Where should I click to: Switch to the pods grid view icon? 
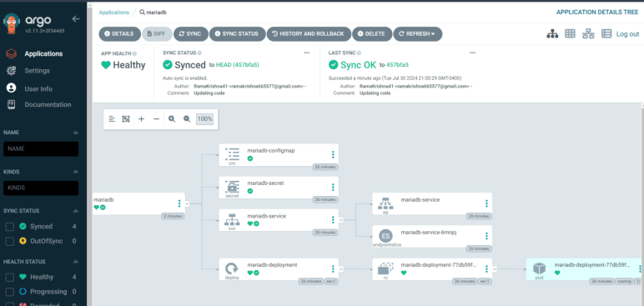click(570, 34)
